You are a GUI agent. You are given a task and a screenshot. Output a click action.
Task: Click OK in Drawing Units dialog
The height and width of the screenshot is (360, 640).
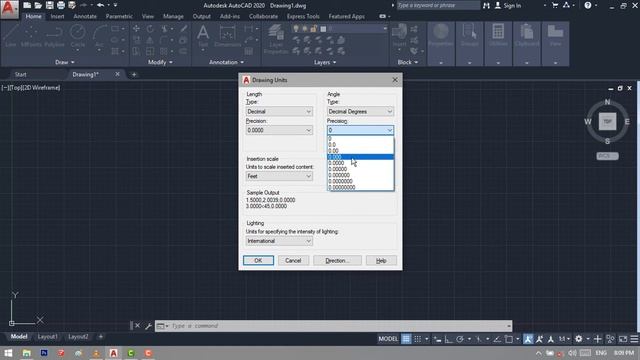(258, 260)
